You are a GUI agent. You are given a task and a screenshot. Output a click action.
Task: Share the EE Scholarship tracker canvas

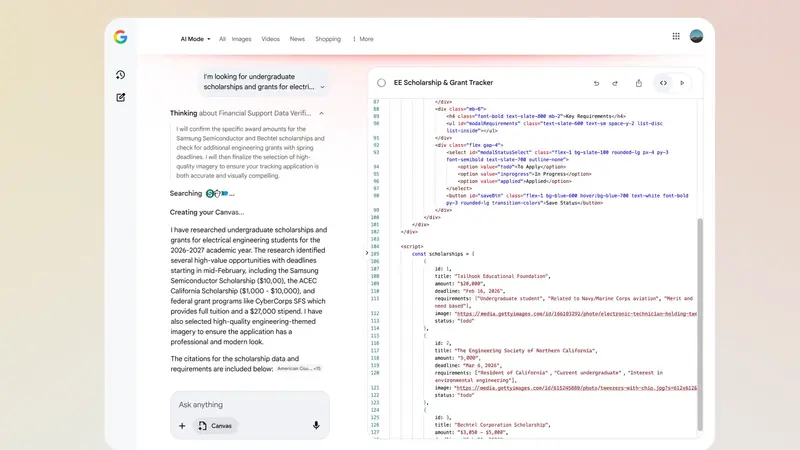[x=639, y=83]
